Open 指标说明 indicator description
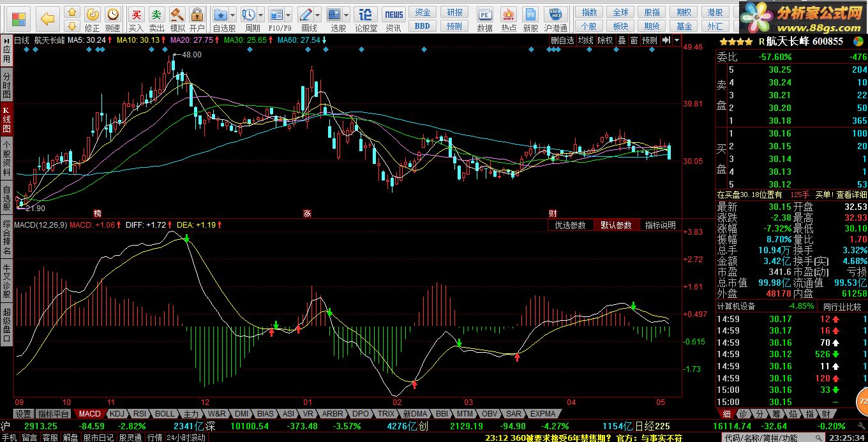 (x=660, y=225)
